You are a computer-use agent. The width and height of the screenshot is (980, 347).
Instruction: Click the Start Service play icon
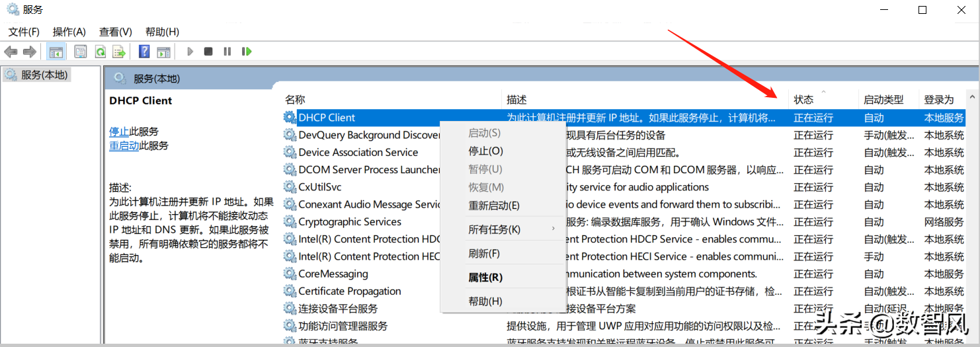[x=190, y=52]
